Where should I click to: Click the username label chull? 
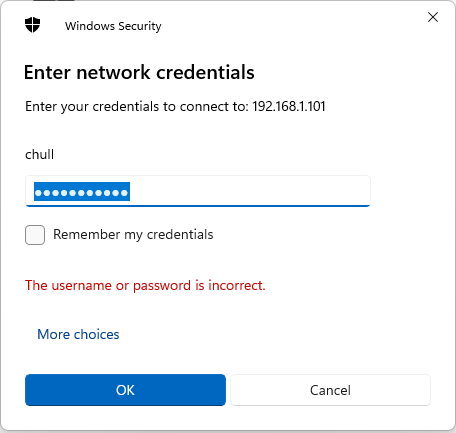(x=39, y=154)
